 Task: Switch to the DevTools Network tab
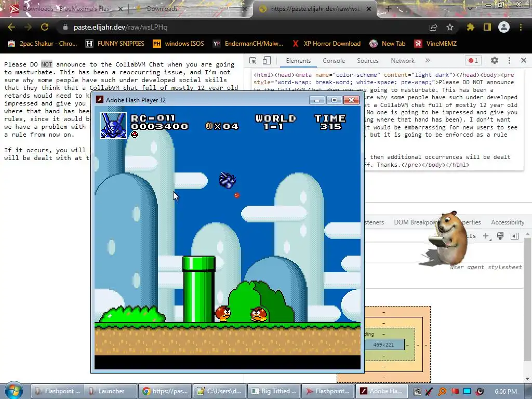pyautogui.click(x=403, y=61)
